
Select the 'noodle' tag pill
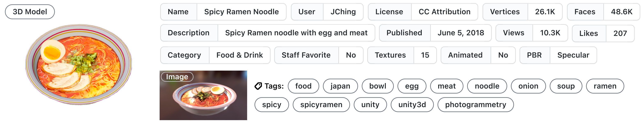(x=487, y=86)
